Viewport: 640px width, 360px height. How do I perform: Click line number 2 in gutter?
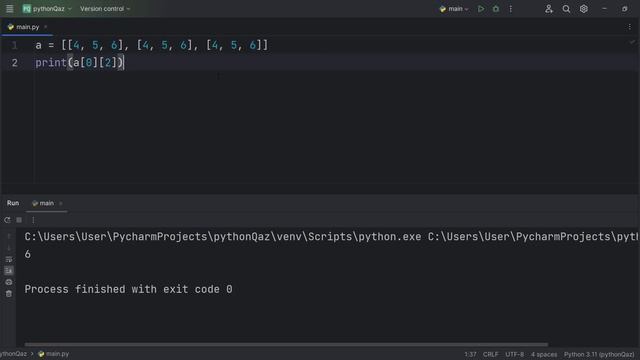coord(14,63)
